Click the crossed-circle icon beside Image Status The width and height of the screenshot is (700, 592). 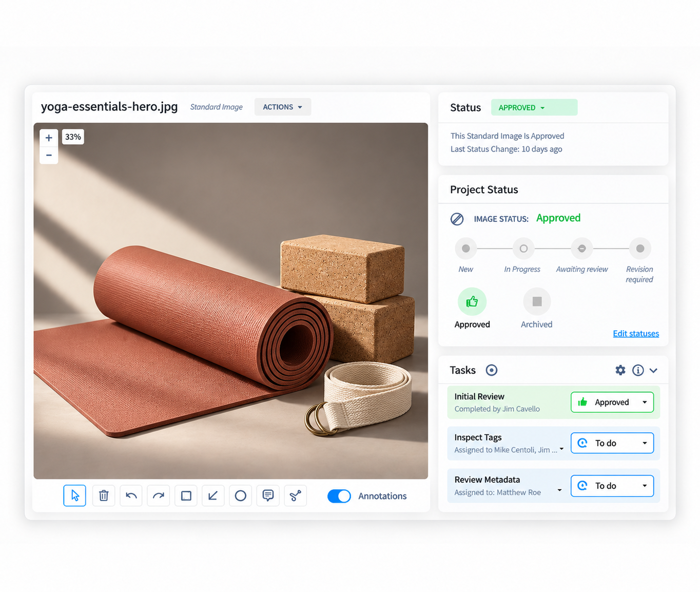[457, 219]
